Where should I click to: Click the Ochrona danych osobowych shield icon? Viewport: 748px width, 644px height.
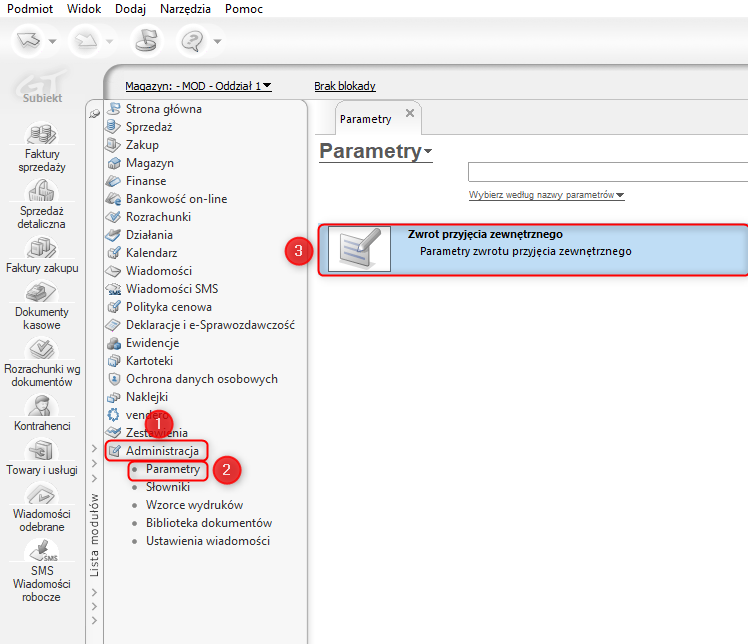(x=114, y=379)
